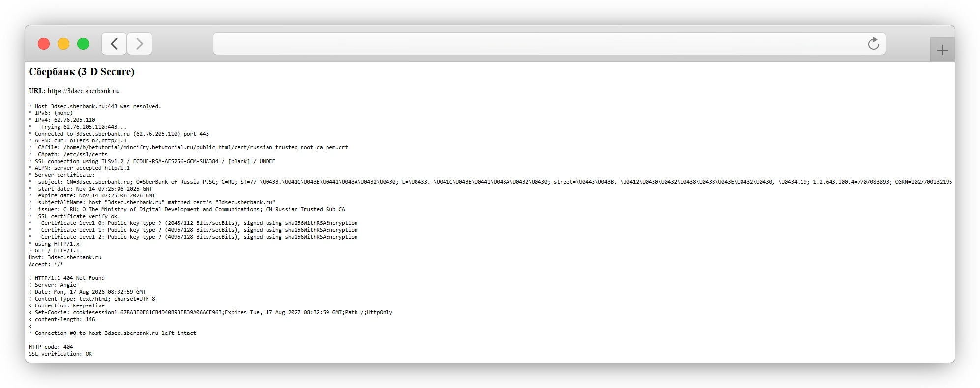This screenshot has height=388, width=980.
Task: Reload the page with the refresh icon
Action: 873,44
